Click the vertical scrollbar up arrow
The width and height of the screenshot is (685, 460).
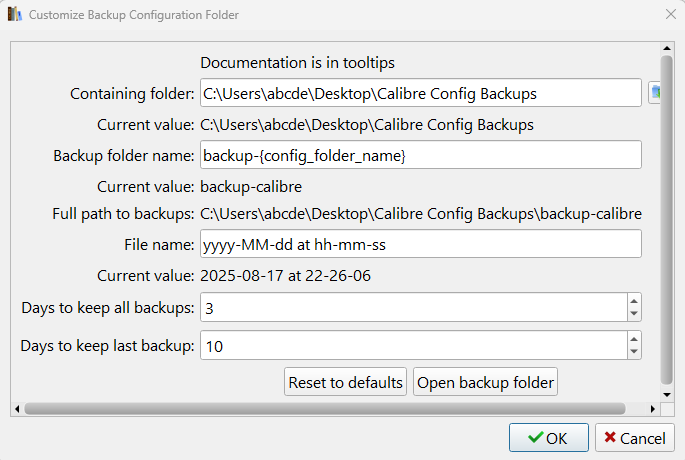pyautogui.click(x=667, y=49)
